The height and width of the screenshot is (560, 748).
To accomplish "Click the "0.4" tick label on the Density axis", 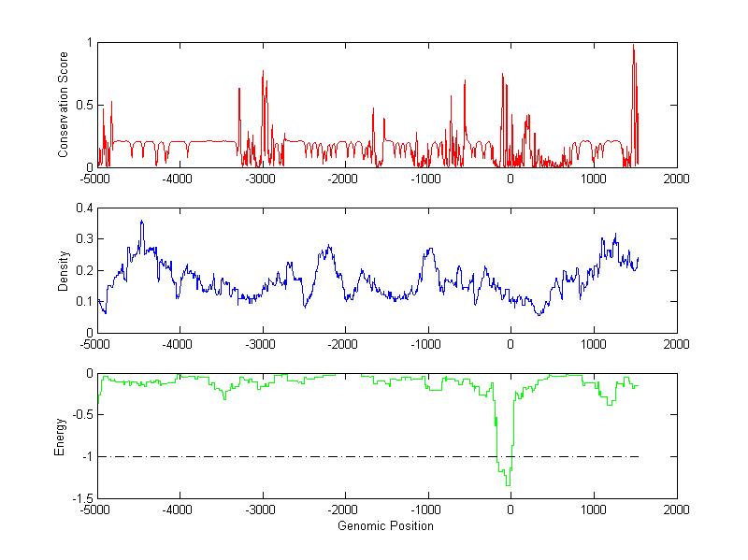I will (x=83, y=208).
